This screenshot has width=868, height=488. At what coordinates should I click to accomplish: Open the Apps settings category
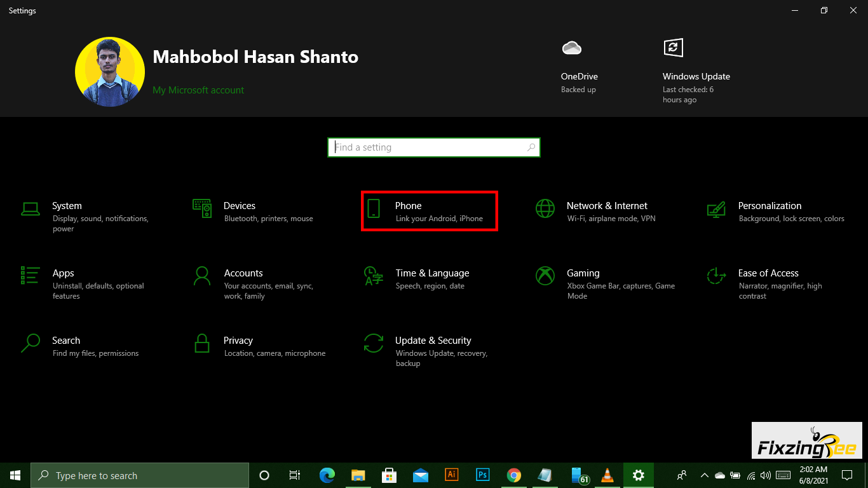point(63,273)
